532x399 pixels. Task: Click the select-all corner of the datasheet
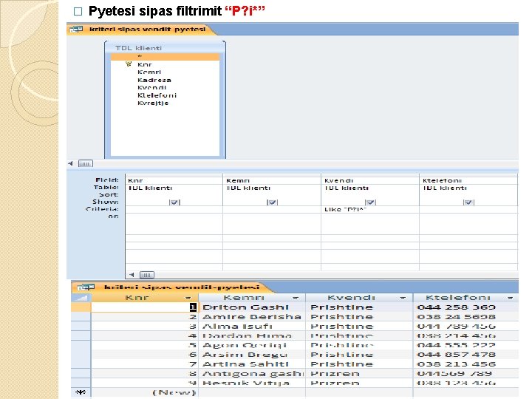tap(81, 298)
